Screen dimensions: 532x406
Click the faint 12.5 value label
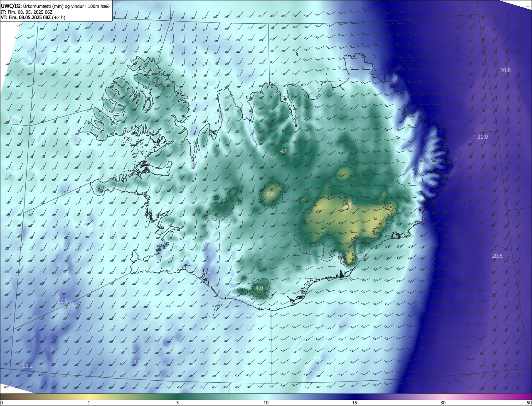pos(135,362)
